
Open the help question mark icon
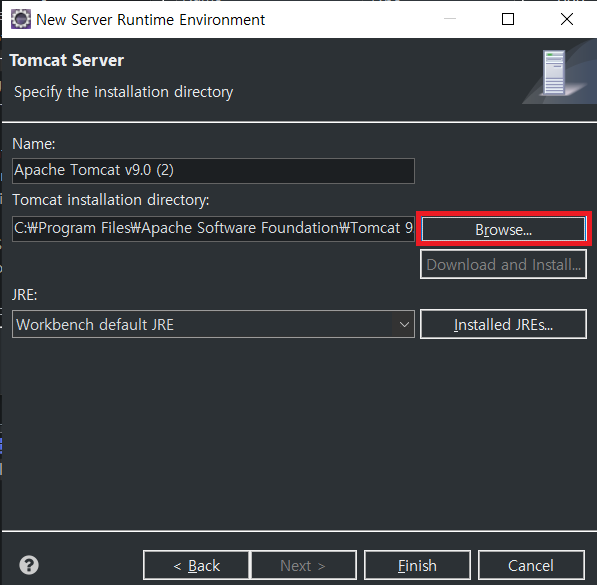point(29,565)
